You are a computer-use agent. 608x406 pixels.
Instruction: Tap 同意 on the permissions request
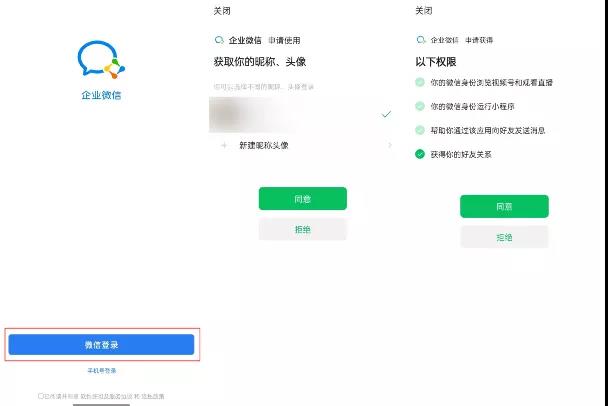point(504,206)
